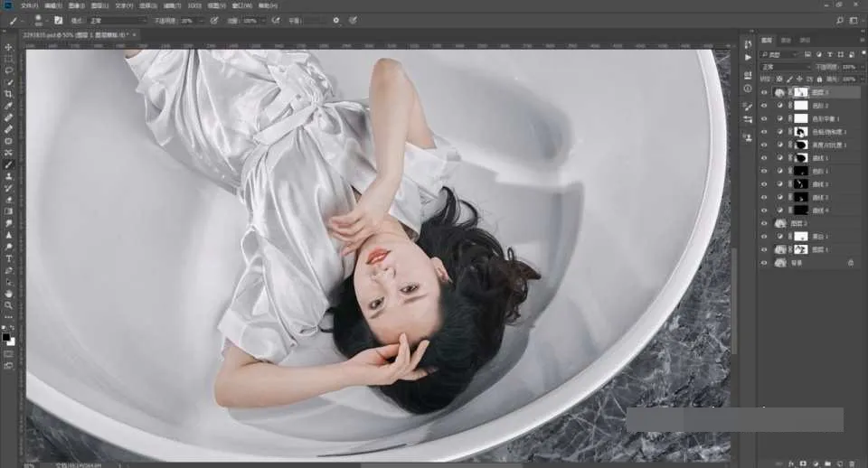Select the Brightness/Contrast 1 layer mask thumbnail
The height and width of the screenshot is (468, 868).
[x=801, y=145]
